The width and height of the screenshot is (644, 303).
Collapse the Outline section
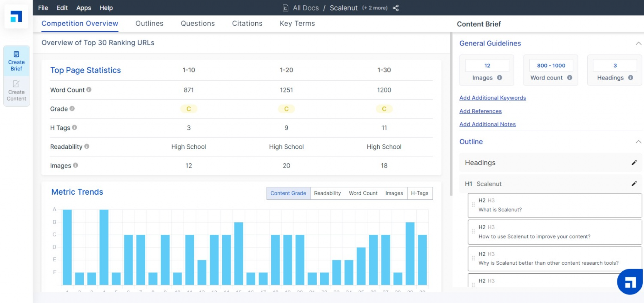[x=638, y=142]
